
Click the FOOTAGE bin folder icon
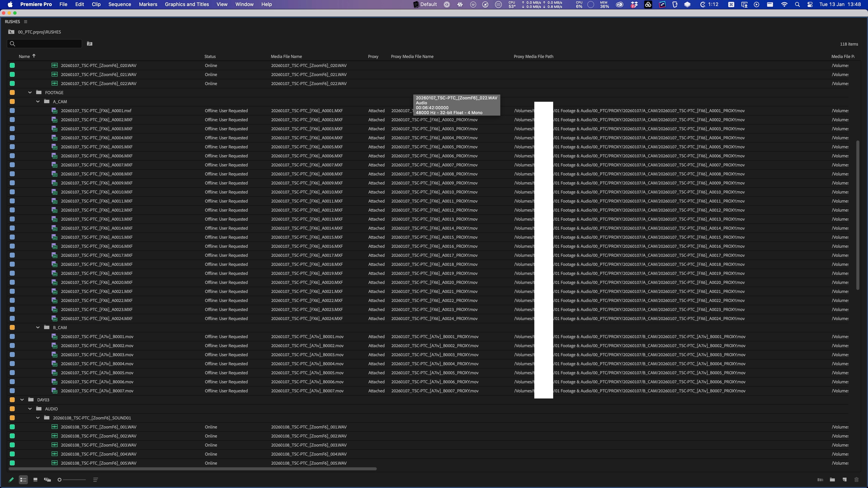coord(39,92)
